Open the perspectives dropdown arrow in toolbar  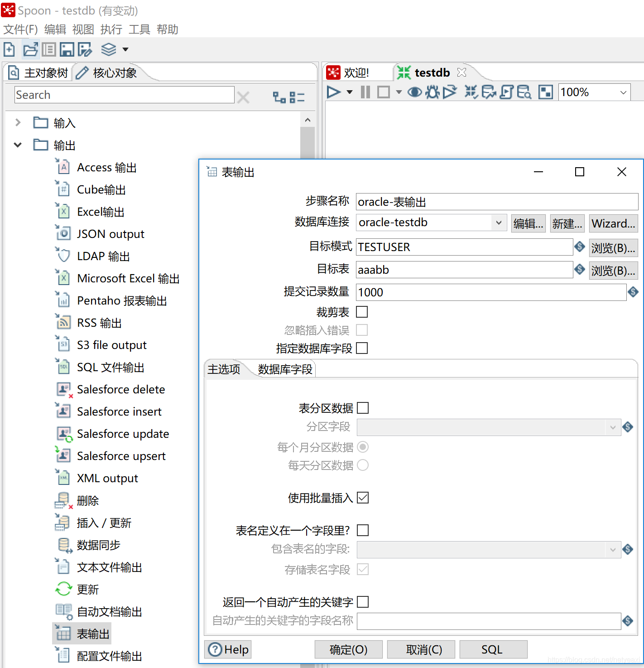[125, 49]
